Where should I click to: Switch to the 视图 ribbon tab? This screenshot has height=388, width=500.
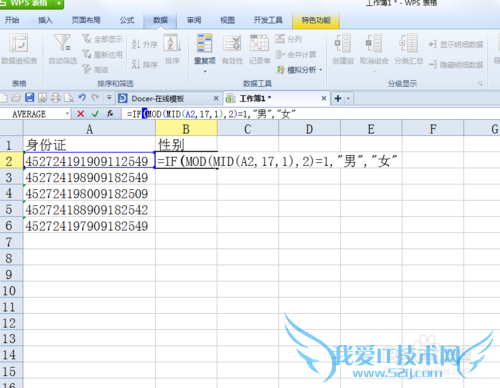click(227, 20)
